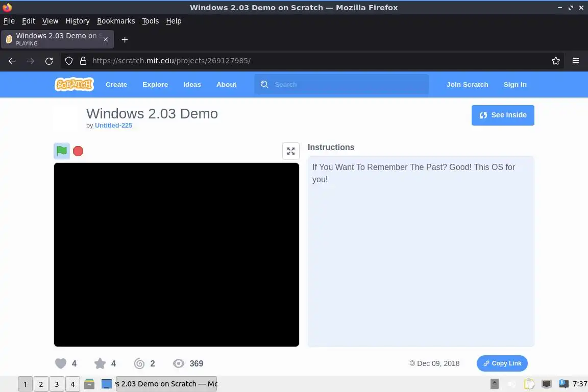Select the Windows 2.03 Demo browser tab
The height and width of the screenshot is (392, 588).
(57, 39)
